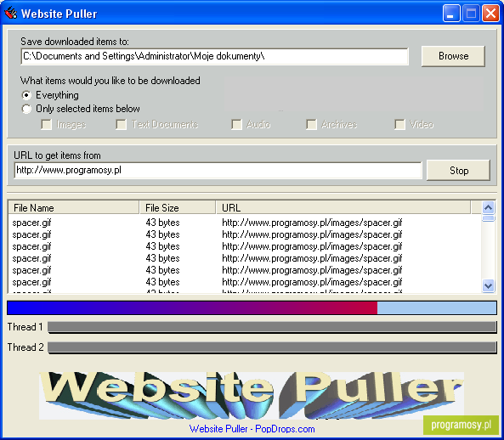
Task: Open the Website Puller - PopDrops.com link
Action: (x=252, y=429)
